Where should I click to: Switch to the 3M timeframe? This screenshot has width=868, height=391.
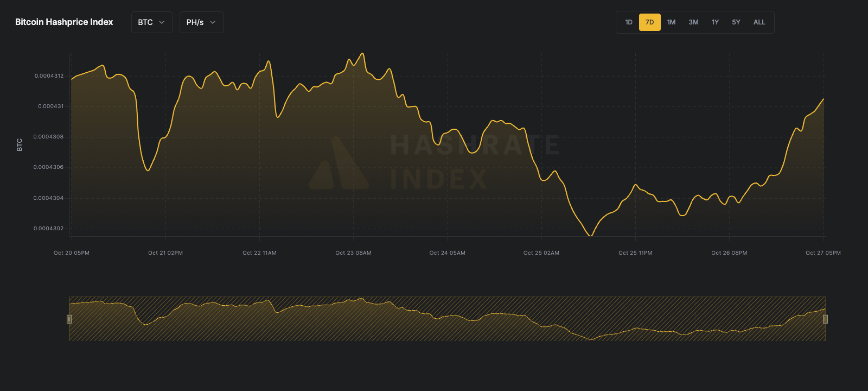(693, 22)
